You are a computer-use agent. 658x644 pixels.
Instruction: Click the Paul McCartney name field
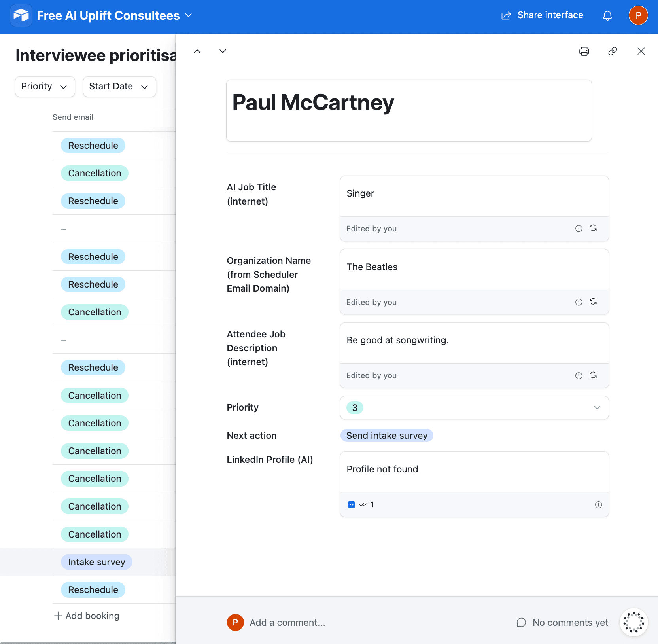click(x=408, y=110)
